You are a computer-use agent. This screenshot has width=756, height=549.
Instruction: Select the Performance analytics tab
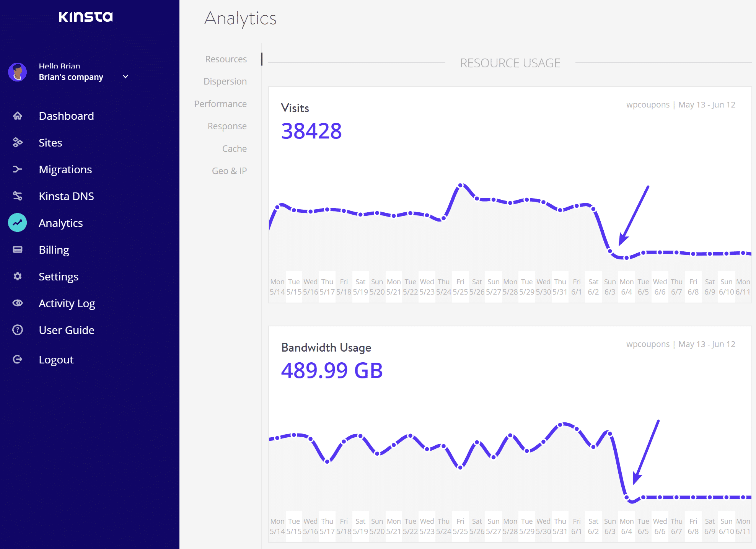pos(221,103)
